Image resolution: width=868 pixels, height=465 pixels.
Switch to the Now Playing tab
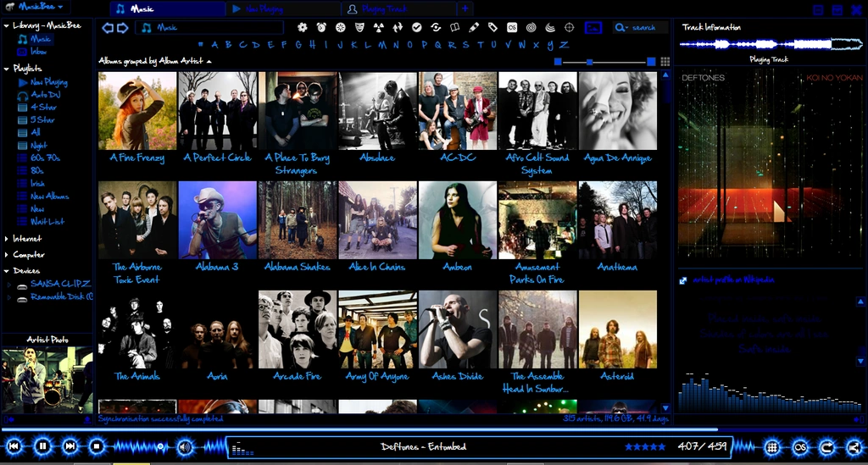pos(263,9)
